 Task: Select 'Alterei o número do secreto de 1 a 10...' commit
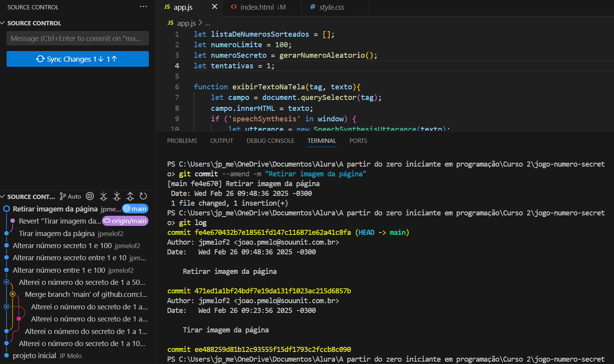78,343
